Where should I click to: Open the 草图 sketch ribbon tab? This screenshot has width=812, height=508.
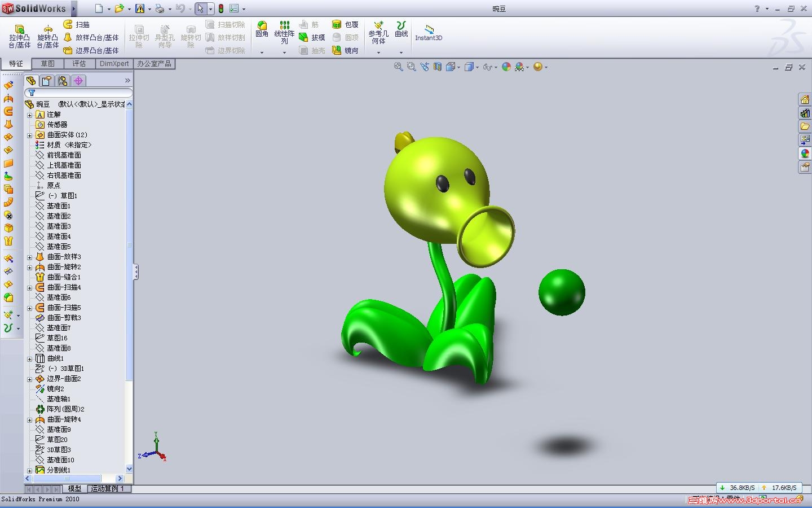point(48,64)
